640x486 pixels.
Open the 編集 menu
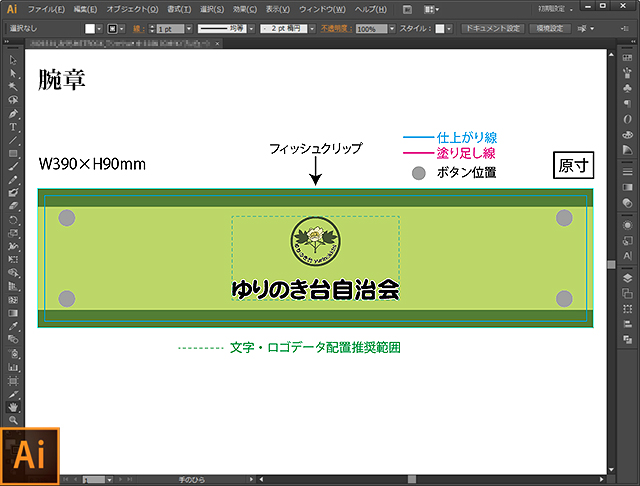85,9
